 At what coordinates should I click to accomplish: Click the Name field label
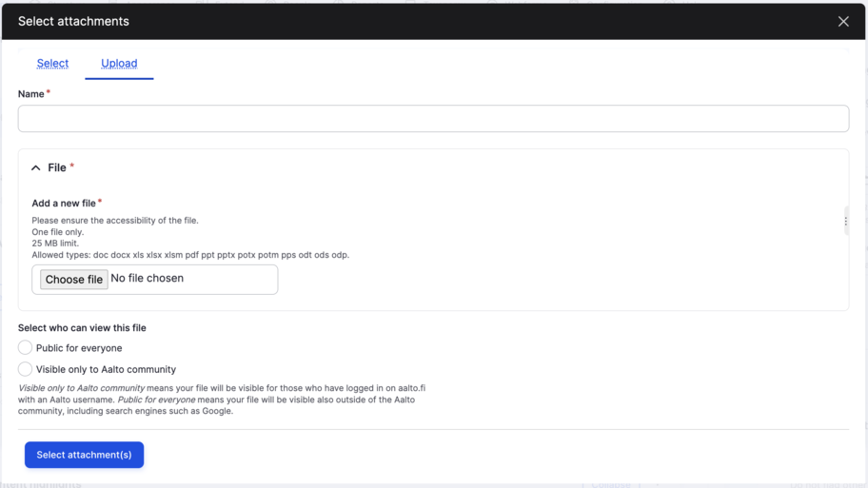31,94
